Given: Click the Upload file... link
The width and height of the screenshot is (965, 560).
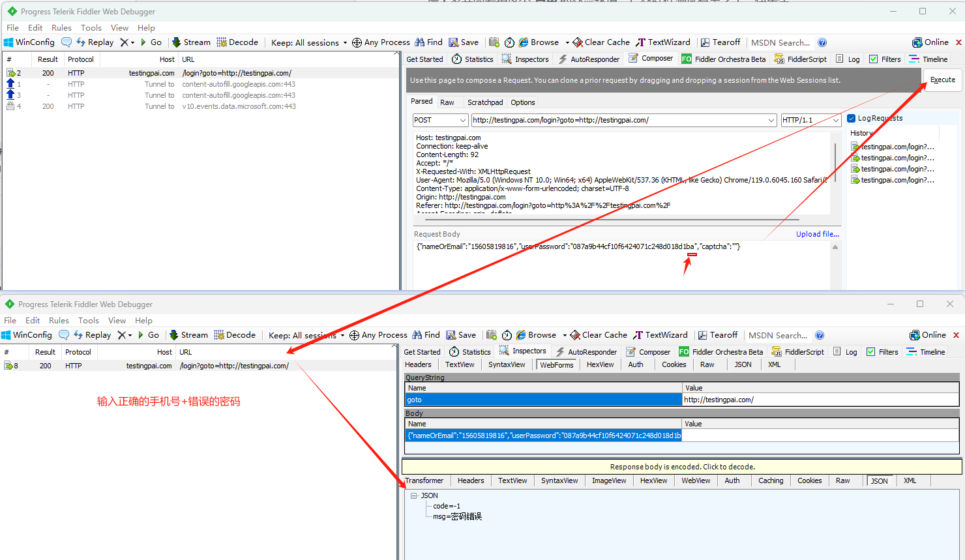Looking at the screenshot, I should pyautogui.click(x=817, y=234).
